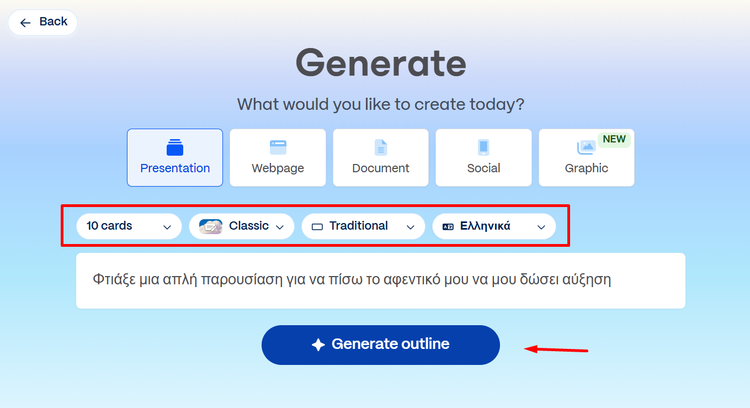
Task: Choose the Social tab label
Action: [x=484, y=168]
